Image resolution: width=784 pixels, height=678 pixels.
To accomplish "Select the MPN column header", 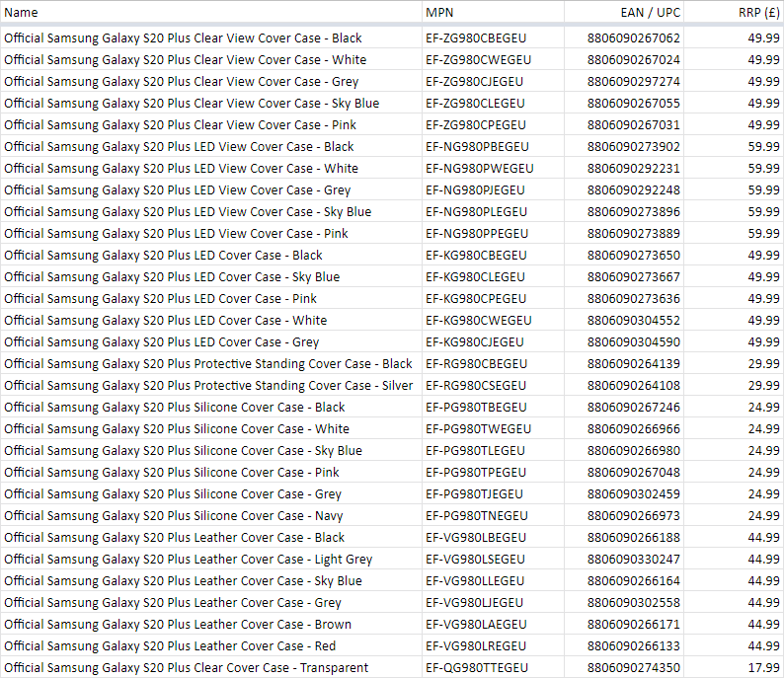I will pos(439,13).
